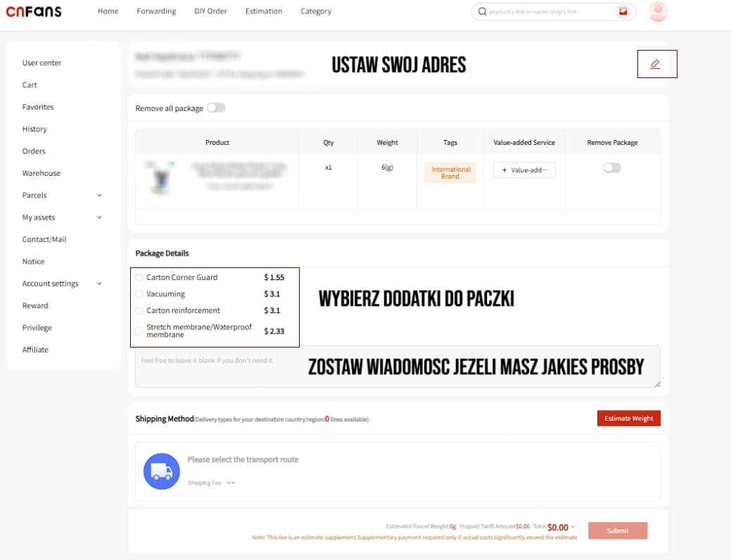Go to User center in sidebar
Screen dimensions: 731x560
coord(42,63)
